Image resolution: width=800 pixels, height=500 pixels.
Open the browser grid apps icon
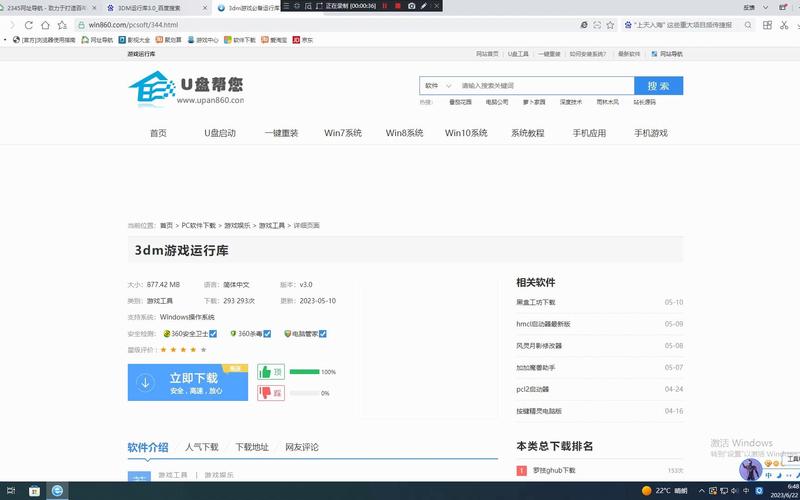767,25
